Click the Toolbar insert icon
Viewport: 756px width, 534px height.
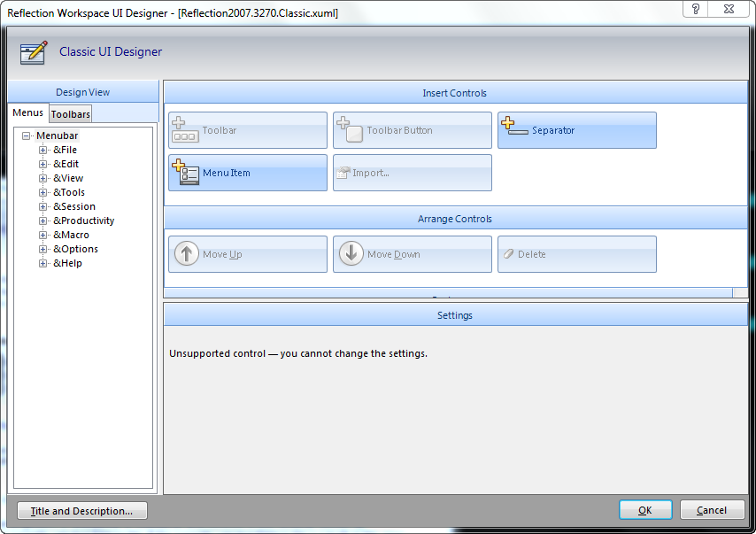tap(185, 130)
